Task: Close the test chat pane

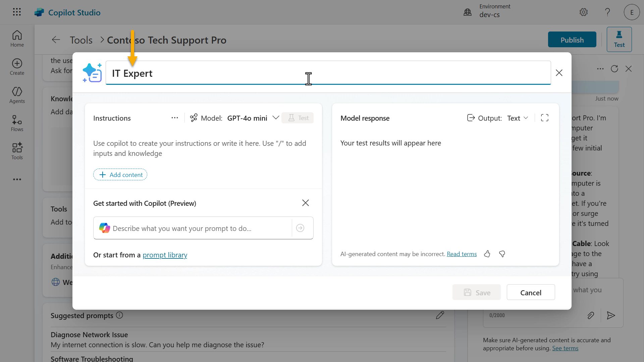Action: pyautogui.click(x=629, y=69)
